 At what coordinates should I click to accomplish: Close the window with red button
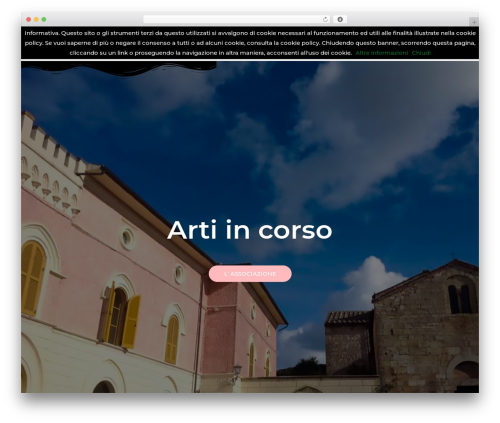click(x=29, y=19)
